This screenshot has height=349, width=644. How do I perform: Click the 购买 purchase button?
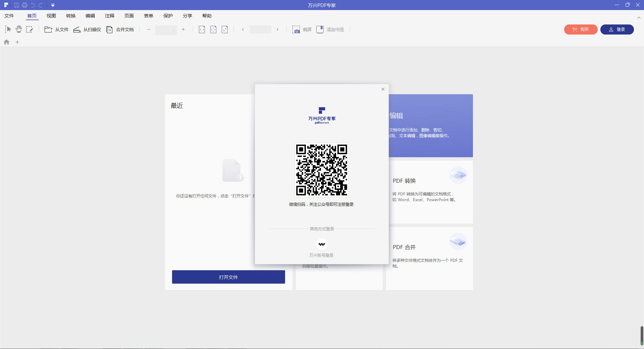pos(580,30)
